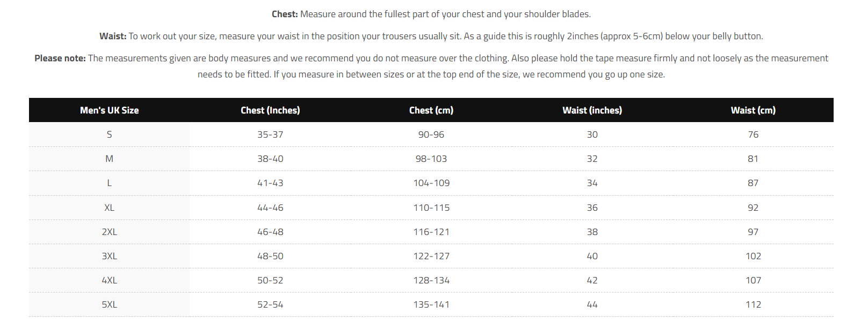Click the Waist (cm) column header
The image size is (868, 334).
coord(753,110)
